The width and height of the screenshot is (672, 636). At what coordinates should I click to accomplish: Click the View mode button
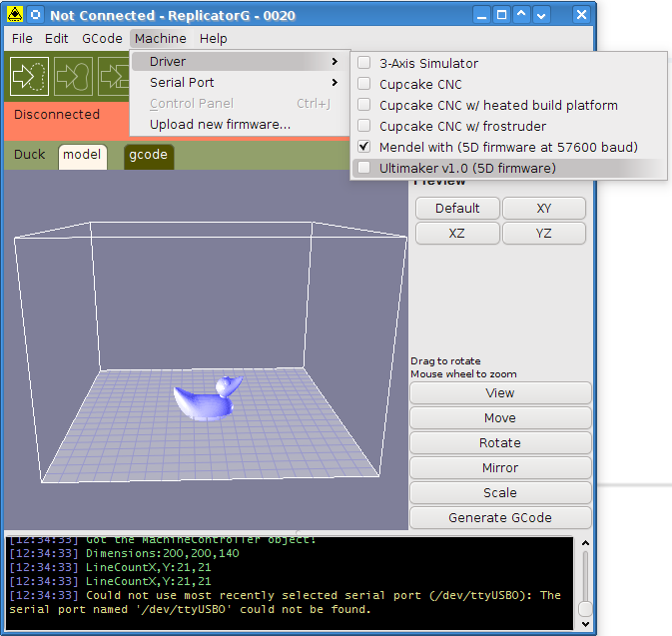500,393
